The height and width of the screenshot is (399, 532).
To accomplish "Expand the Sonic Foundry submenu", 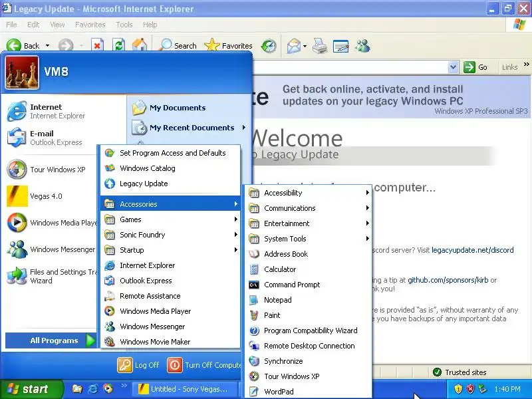I will pyautogui.click(x=170, y=235).
